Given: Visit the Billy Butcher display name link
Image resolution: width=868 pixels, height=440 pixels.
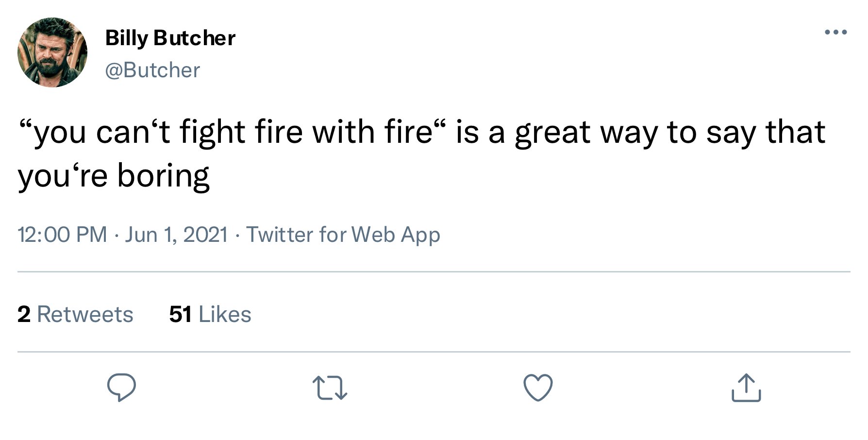Looking at the screenshot, I should [170, 38].
